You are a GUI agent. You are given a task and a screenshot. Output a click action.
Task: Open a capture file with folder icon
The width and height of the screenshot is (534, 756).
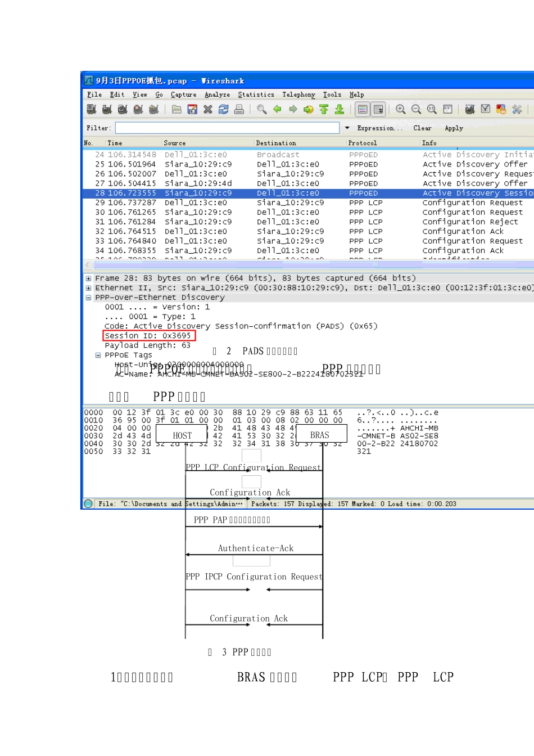click(177, 109)
